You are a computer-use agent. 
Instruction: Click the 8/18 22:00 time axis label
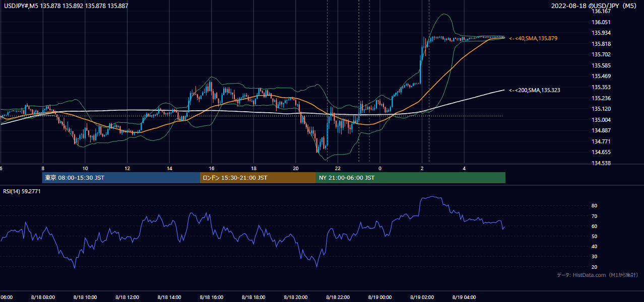(338, 297)
